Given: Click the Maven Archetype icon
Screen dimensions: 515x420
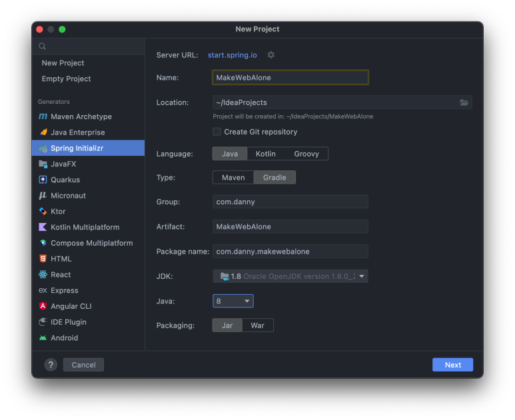Looking at the screenshot, I should tap(43, 116).
